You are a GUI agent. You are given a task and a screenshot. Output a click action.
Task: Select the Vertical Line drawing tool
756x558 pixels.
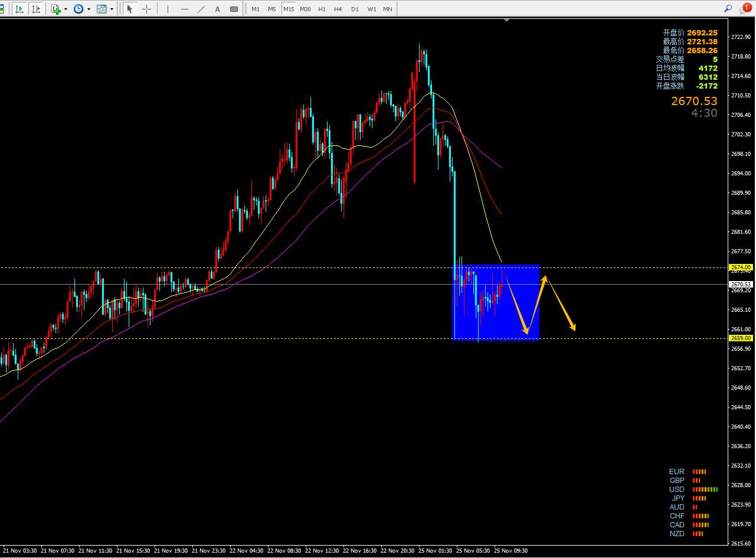[168, 9]
